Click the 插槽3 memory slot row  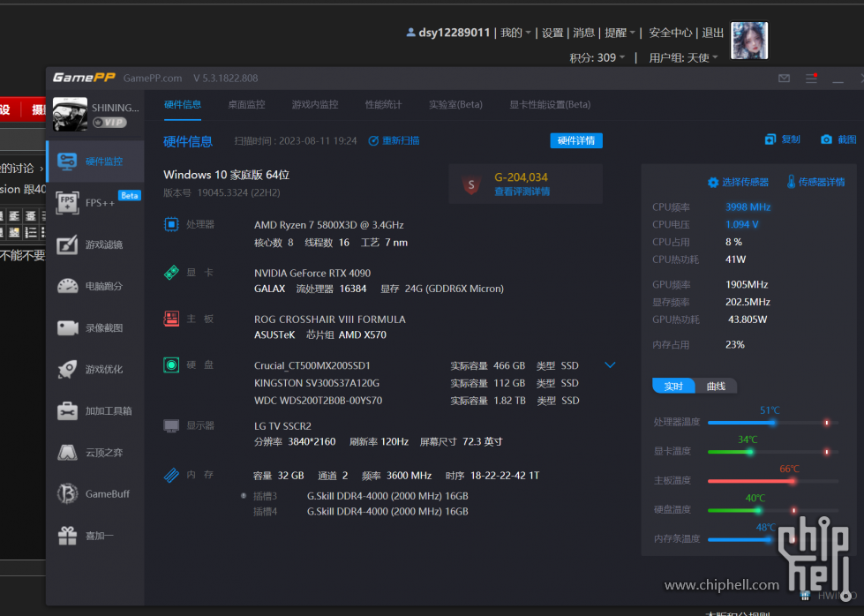coord(360,496)
